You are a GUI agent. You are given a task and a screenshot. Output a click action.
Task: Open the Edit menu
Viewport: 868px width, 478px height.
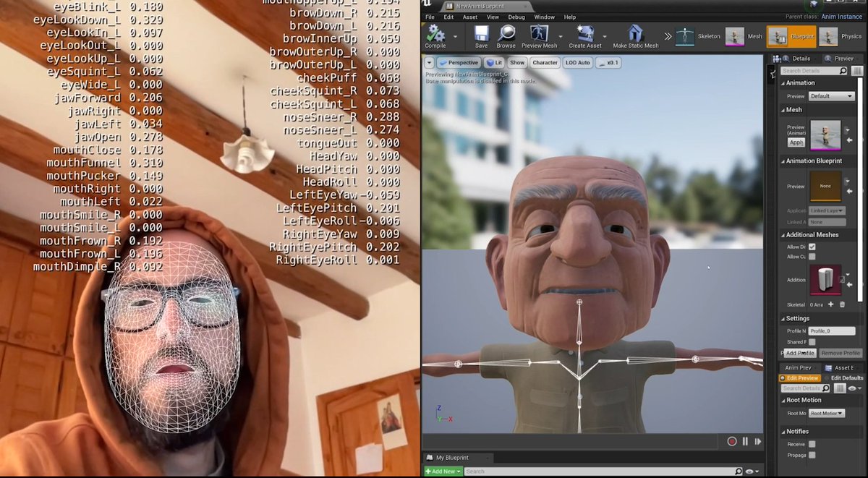point(448,17)
